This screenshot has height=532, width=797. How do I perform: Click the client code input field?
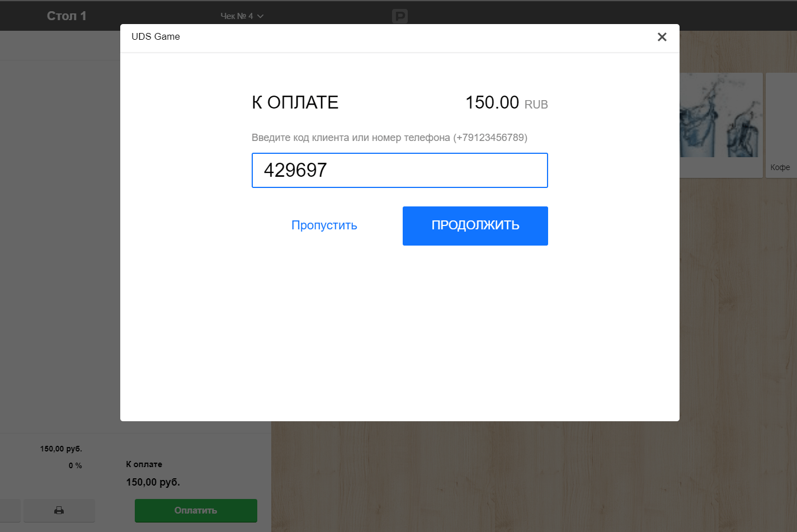399,170
